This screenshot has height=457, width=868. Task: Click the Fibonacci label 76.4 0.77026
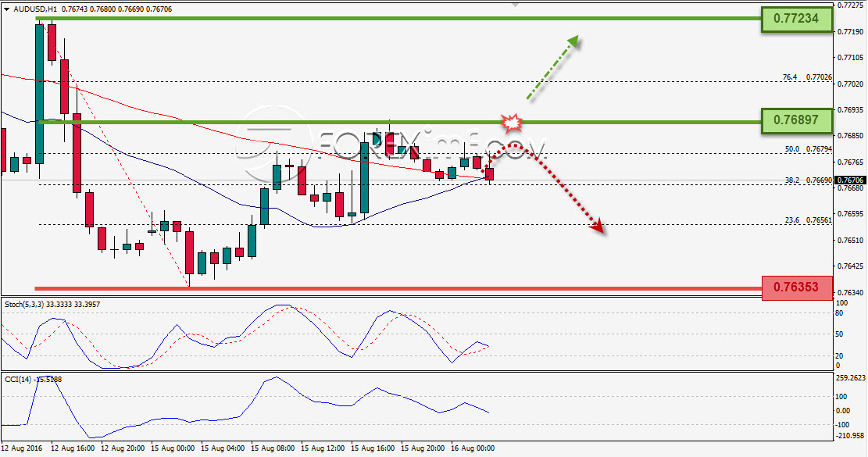tap(807, 77)
